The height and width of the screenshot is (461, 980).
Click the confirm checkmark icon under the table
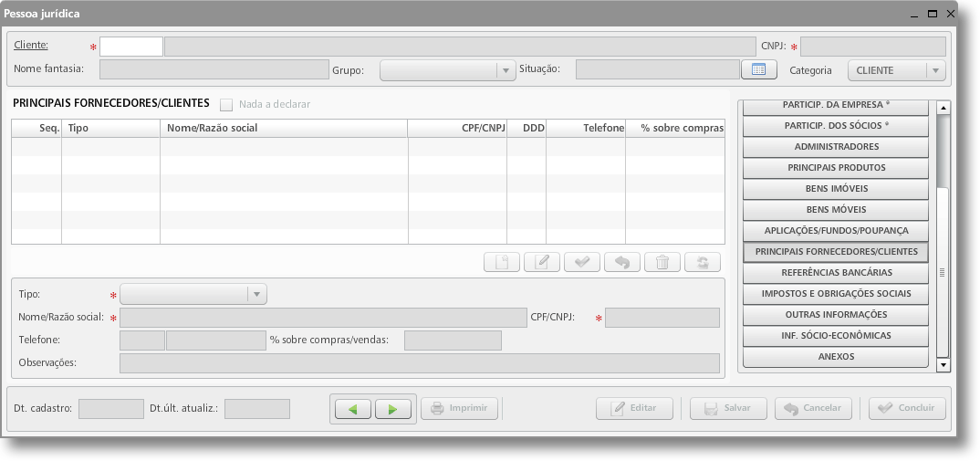point(582,262)
